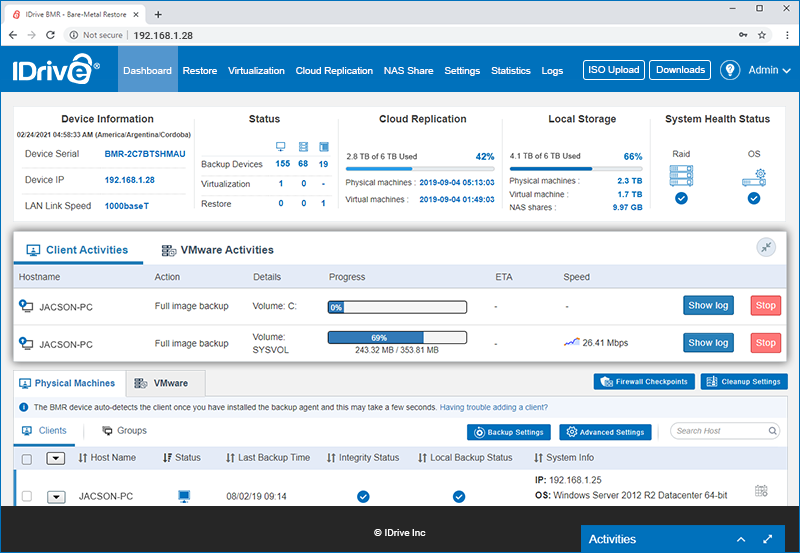Click device serial BMR-2C7BTSHMAU
Screen dimensions: 800x553
pos(145,154)
